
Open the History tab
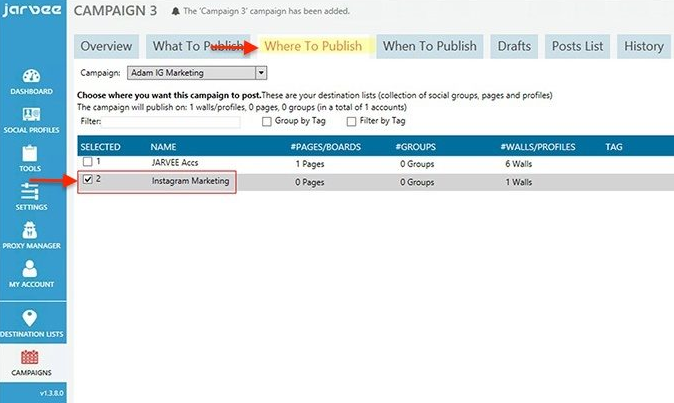point(644,46)
